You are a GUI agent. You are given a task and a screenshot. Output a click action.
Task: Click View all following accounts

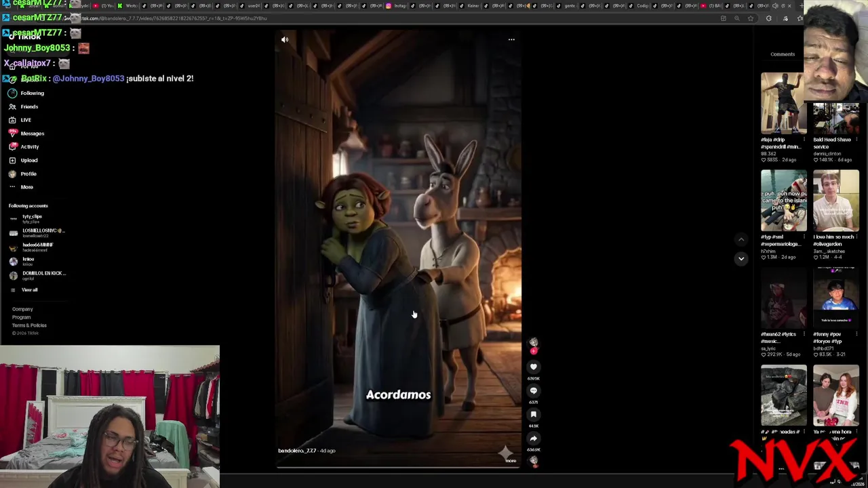point(29,290)
